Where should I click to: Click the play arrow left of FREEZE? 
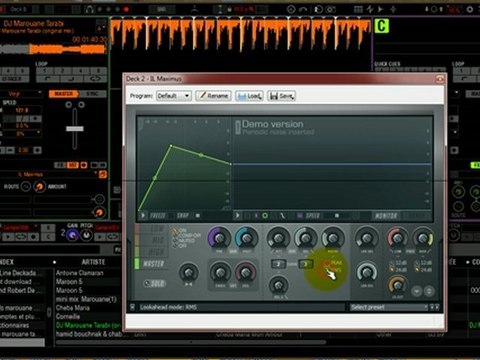pos(143,216)
